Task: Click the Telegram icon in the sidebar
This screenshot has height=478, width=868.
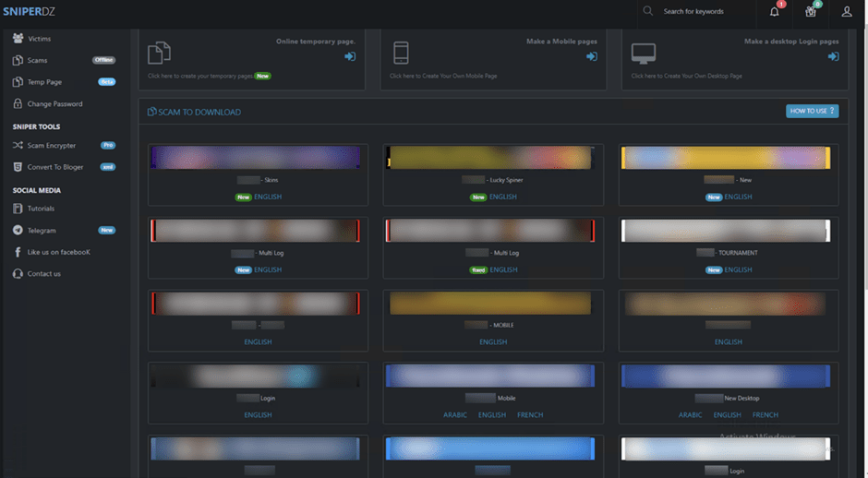Action: point(18,231)
